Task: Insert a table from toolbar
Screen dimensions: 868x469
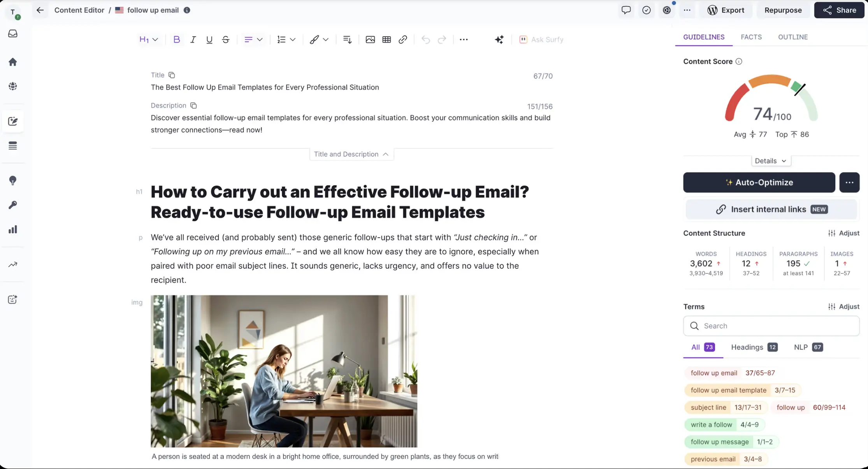Action: click(x=386, y=39)
